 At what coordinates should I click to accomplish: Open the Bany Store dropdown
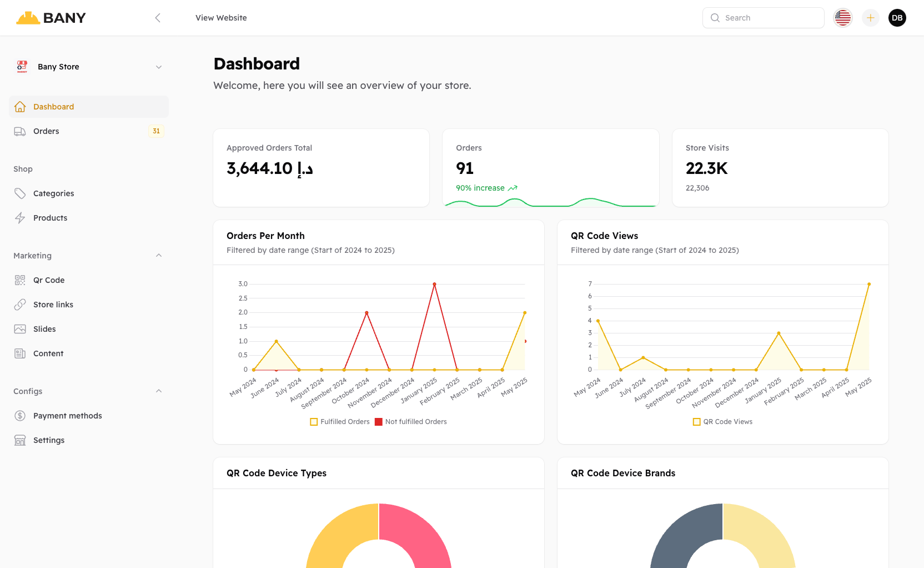[89, 67]
